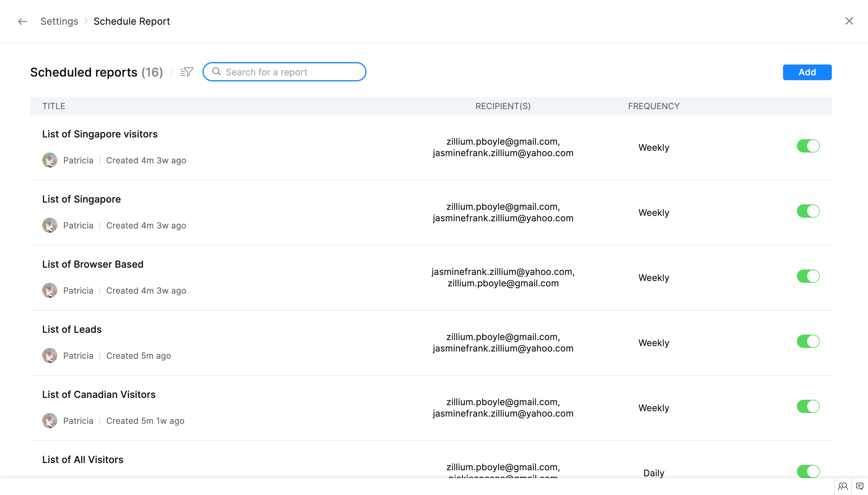The width and height of the screenshot is (868, 495).
Task: Disable the List of Singapore visitors schedule
Action: coord(808,146)
